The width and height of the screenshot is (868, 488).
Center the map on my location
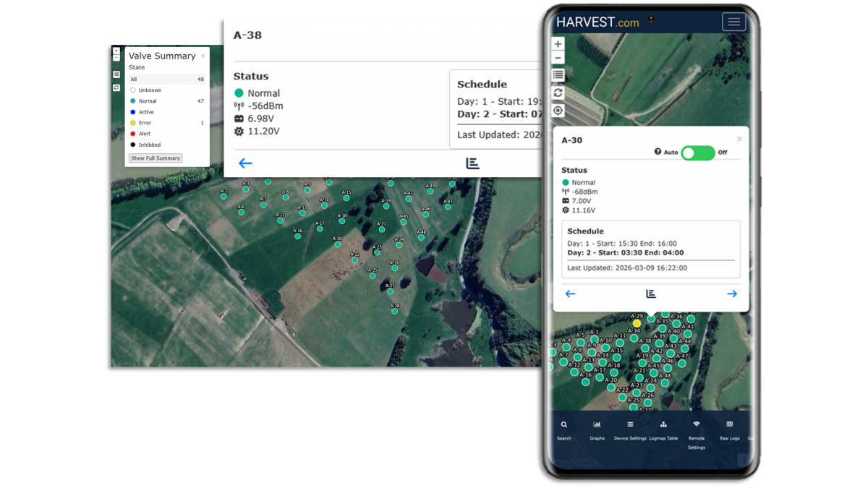558,111
